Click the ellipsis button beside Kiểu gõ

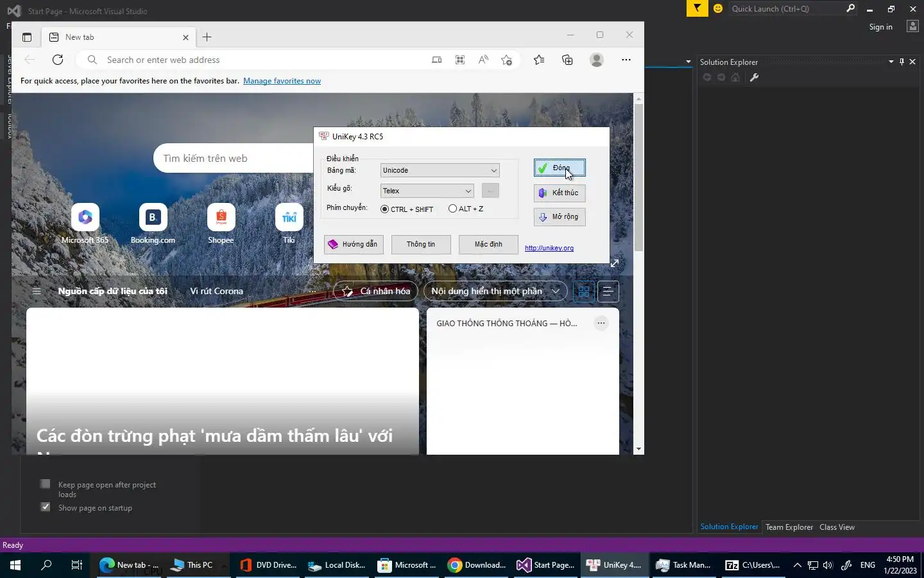coord(490,191)
